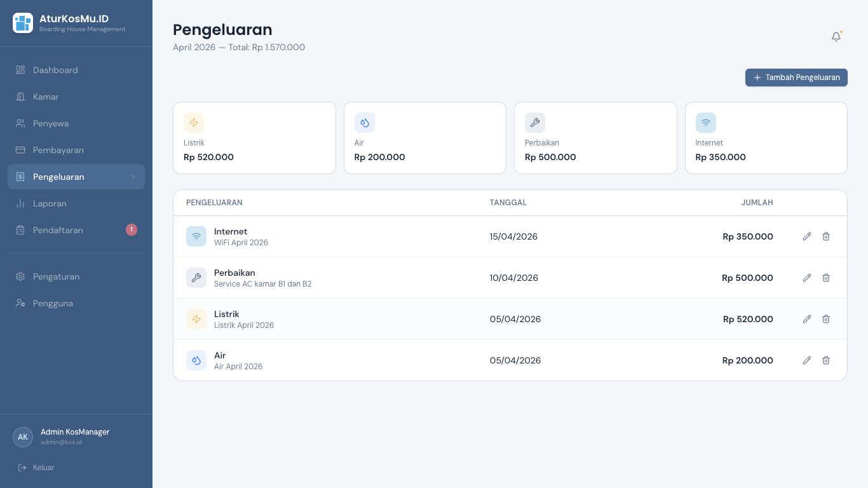Click the admin@kos.id email text

point(61,442)
